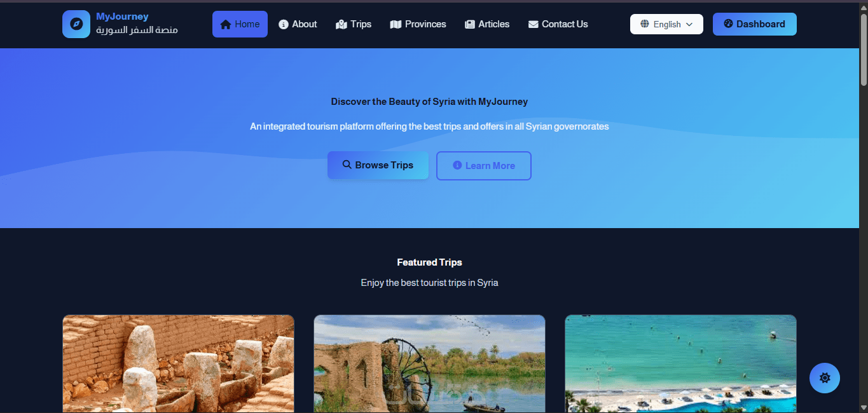The image size is (868, 413).
Task: Open the English language dropdown
Action: (666, 24)
